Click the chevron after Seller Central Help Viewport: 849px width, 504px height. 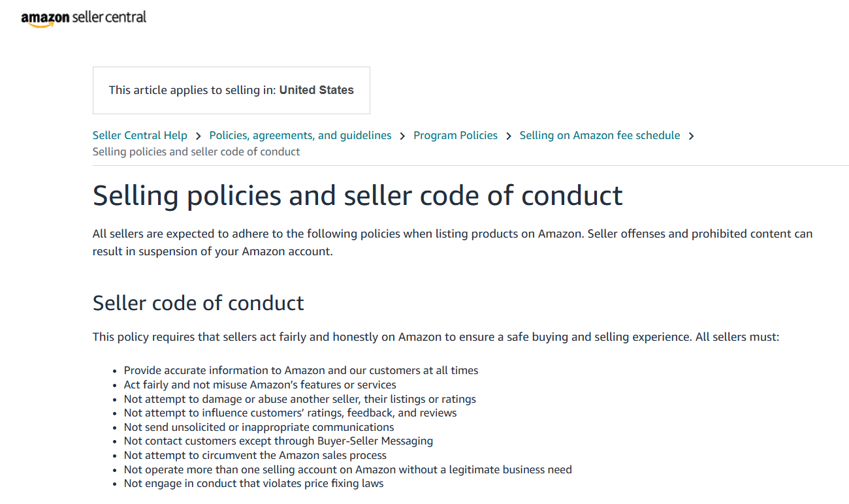198,136
